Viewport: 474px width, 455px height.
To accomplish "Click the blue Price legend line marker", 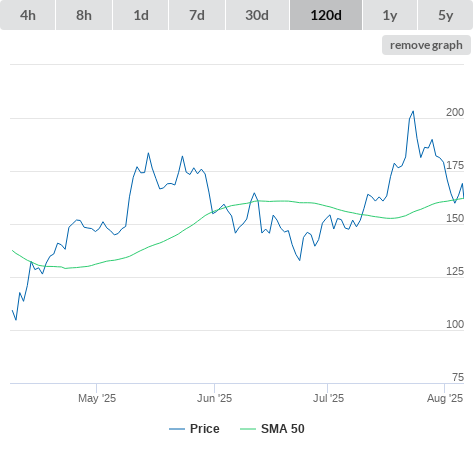I will [177, 429].
